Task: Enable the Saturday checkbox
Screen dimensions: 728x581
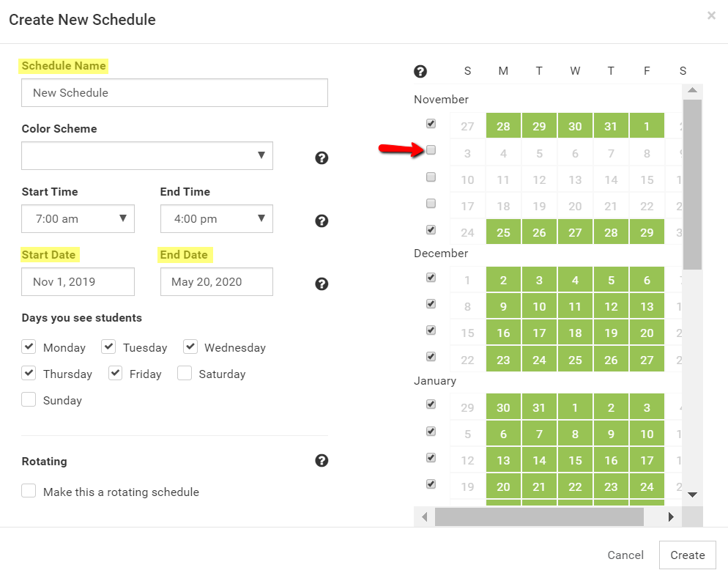Action: 185,374
